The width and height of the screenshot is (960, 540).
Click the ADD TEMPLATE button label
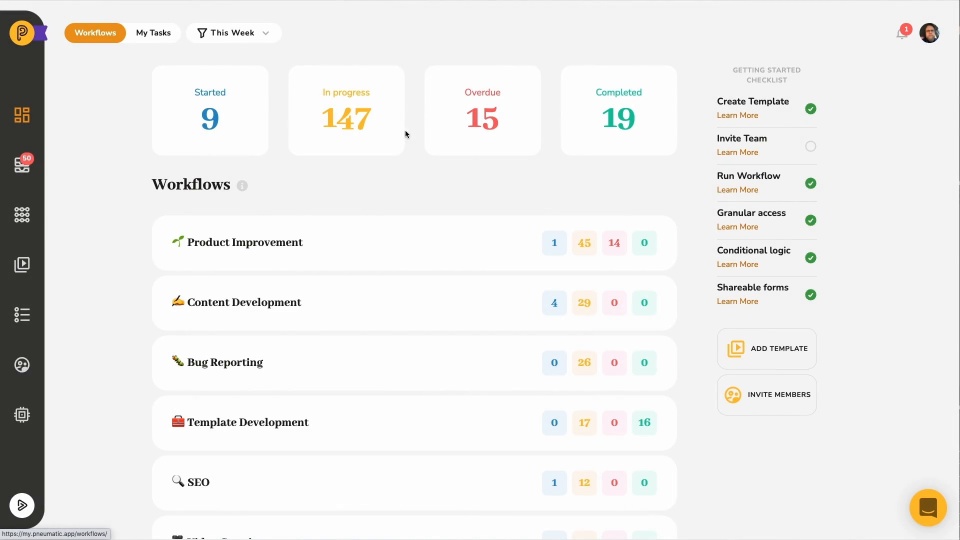779,348
